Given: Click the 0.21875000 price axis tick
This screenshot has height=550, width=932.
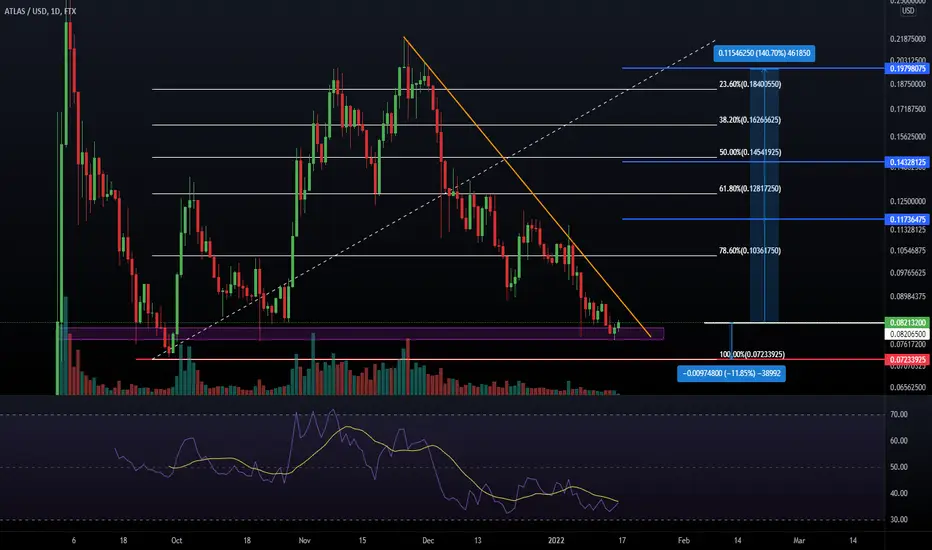Looking at the screenshot, I should [908, 39].
